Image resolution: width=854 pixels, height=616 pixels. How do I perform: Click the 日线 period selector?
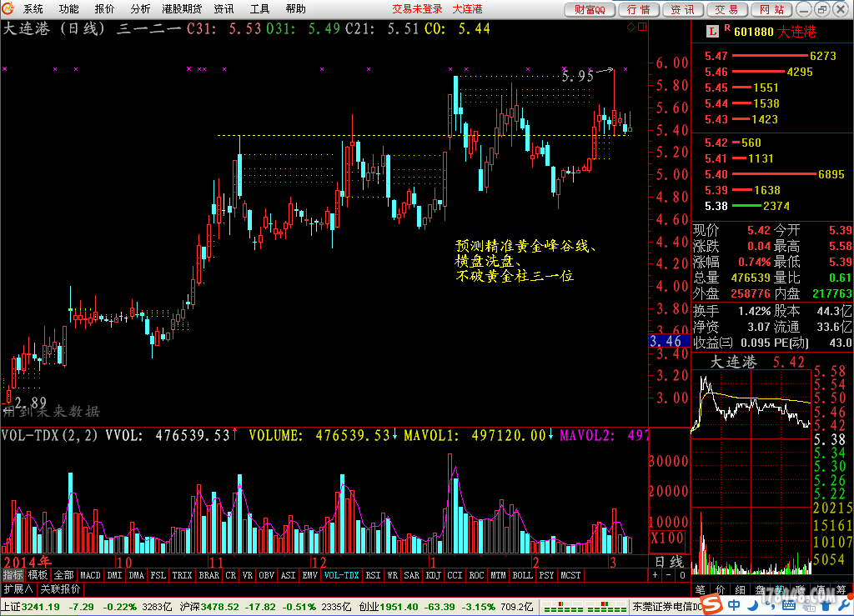pyautogui.click(x=669, y=562)
